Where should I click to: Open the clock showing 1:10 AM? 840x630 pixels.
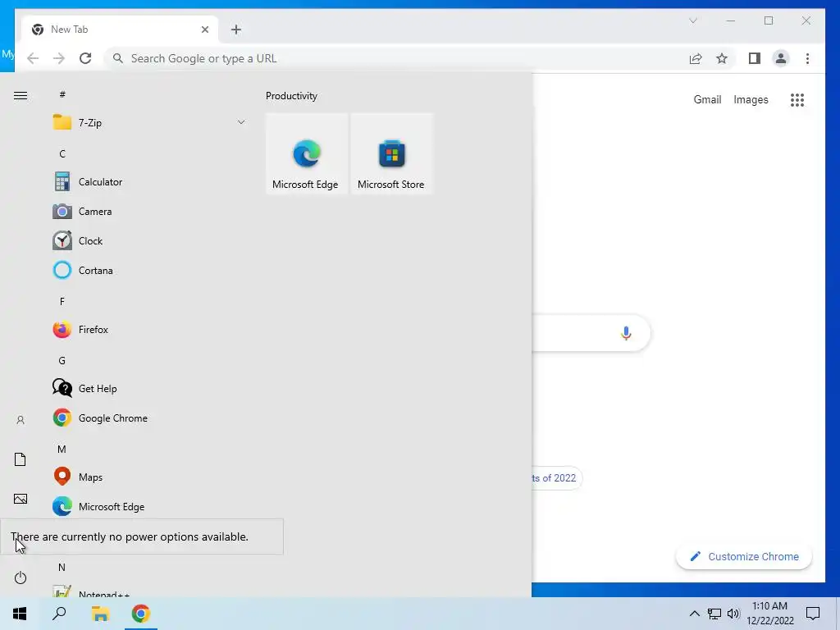click(769, 614)
